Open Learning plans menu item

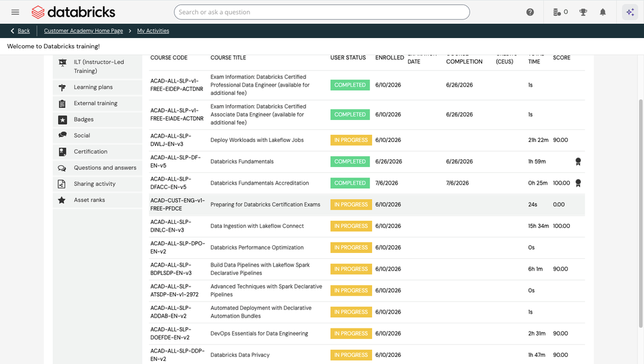click(x=97, y=87)
